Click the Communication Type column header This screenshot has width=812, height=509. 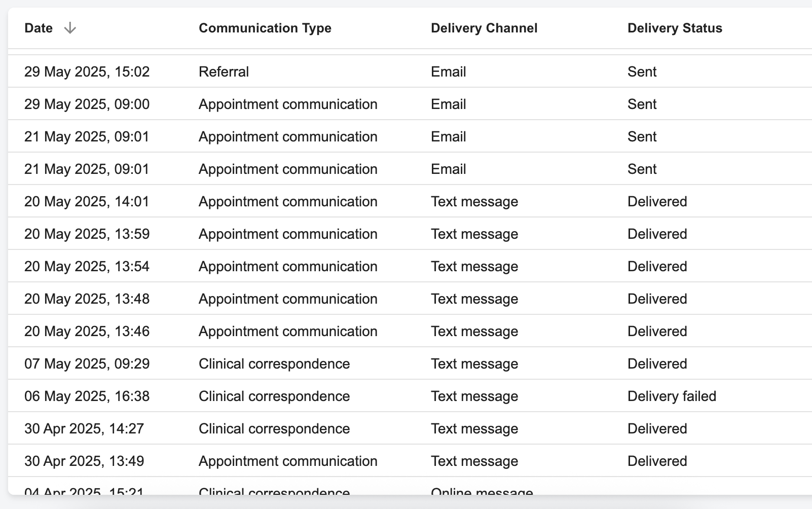click(x=265, y=28)
